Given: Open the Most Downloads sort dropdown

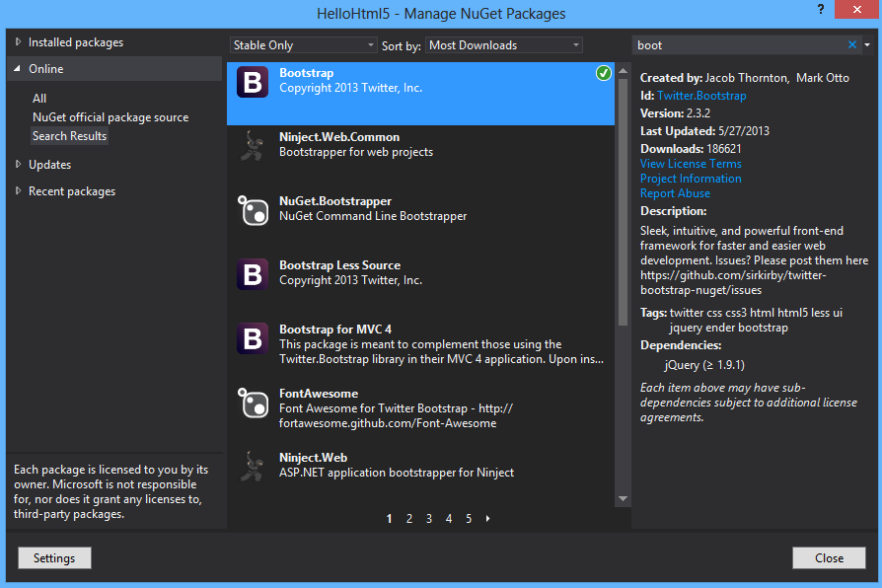Looking at the screenshot, I should (x=504, y=45).
